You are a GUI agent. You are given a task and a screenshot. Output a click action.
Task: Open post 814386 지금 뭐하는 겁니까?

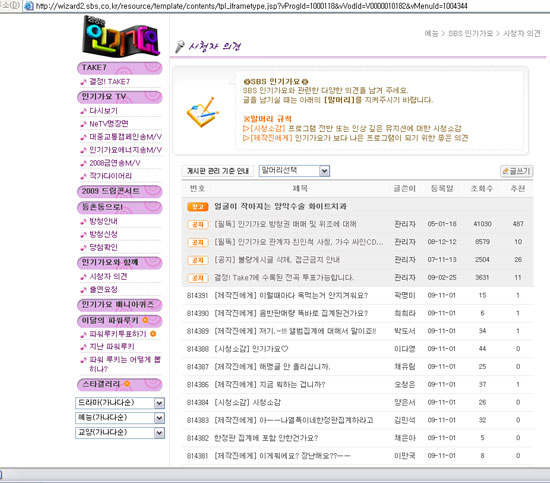pyautogui.click(x=269, y=385)
